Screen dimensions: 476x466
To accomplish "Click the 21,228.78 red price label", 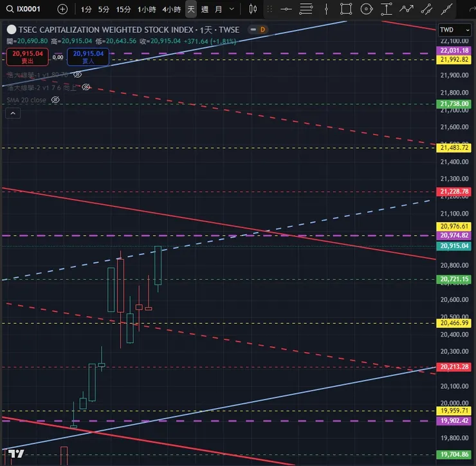I will 454,191.
